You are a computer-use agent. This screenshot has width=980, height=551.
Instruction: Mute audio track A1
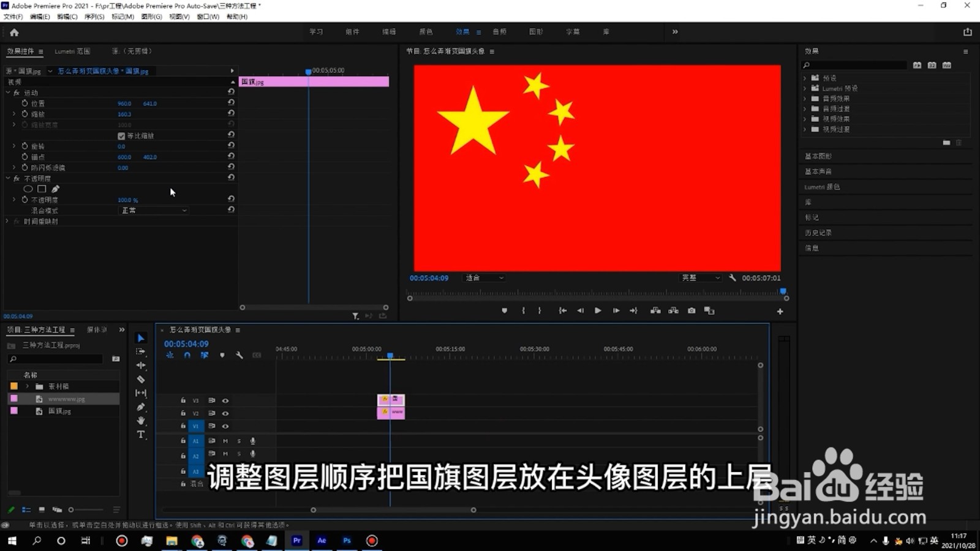(x=225, y=441)
